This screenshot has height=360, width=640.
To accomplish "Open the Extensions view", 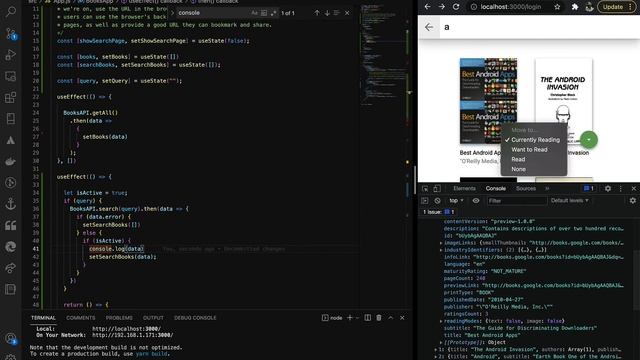I will 11,98.
